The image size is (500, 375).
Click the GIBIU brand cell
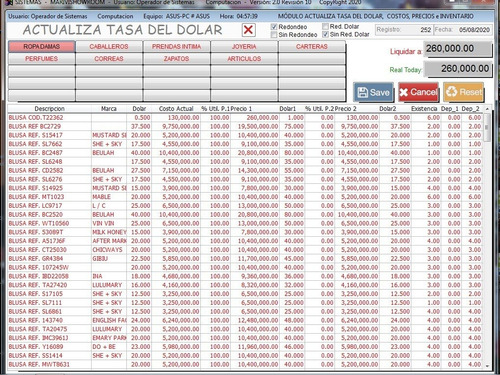coord(109,259)
